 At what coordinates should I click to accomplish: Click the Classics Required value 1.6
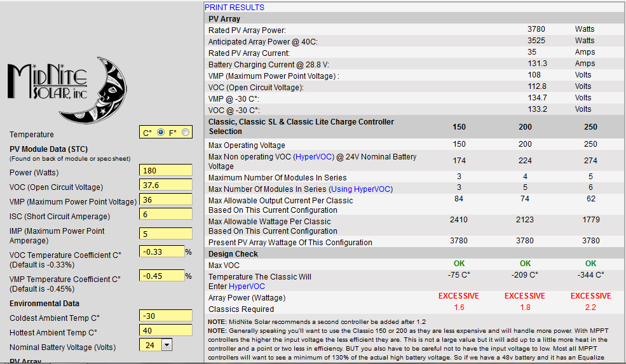click(459, 307)
